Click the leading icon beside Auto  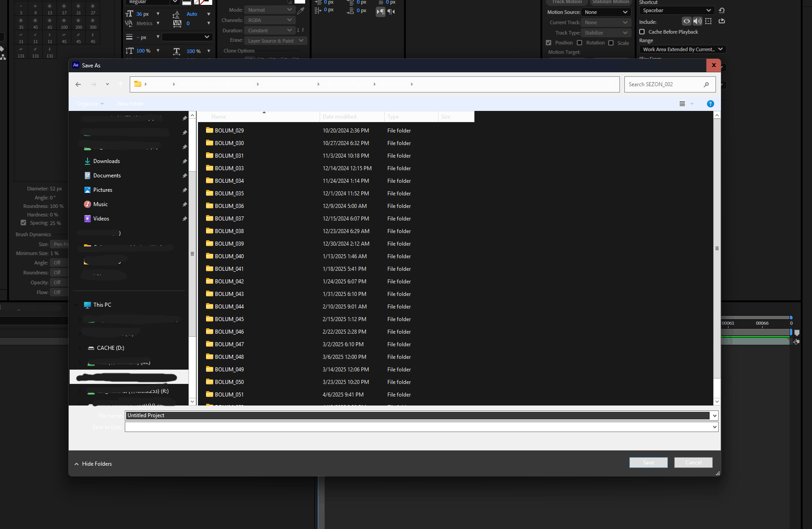(x=176, y=14)
